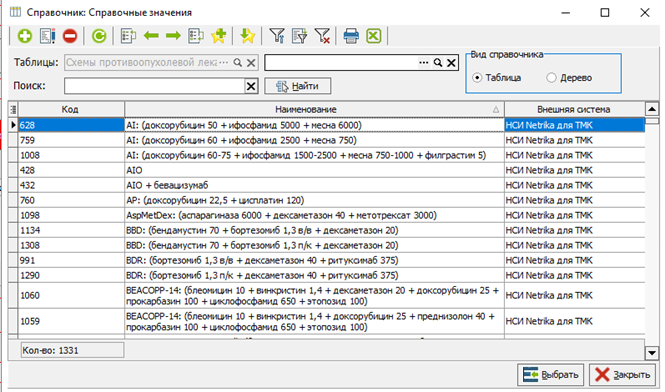Click the star with green plus icon
665x392 pixels.
pos(219,36)
